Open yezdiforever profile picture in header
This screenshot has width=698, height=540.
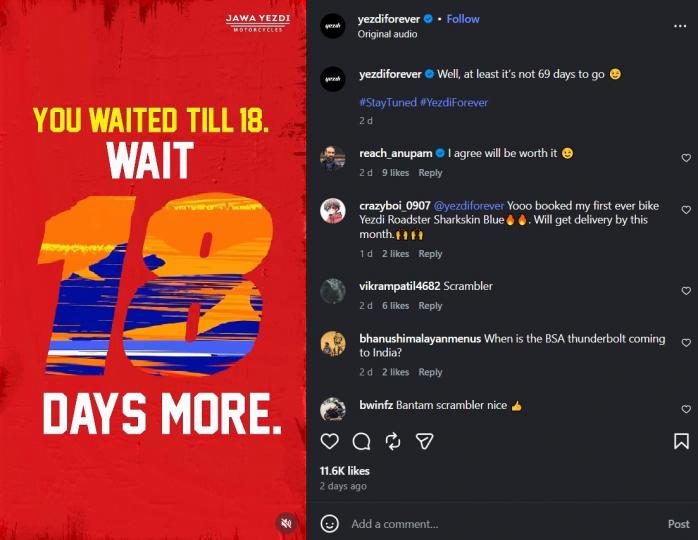[x=333, y=26]
